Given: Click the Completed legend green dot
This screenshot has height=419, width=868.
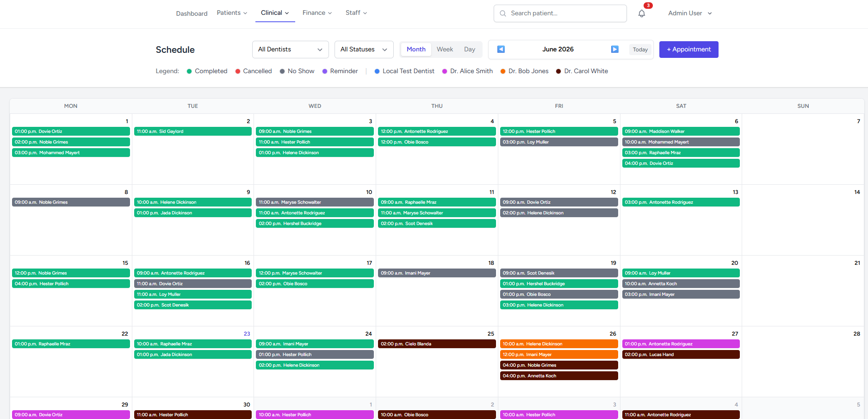Looking at the screenshot, I should 189,71.
